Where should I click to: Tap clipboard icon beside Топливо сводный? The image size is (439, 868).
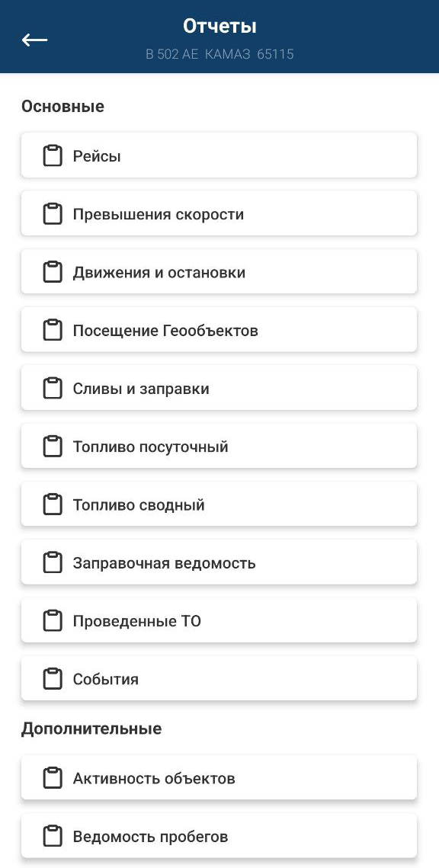point(53,504)
